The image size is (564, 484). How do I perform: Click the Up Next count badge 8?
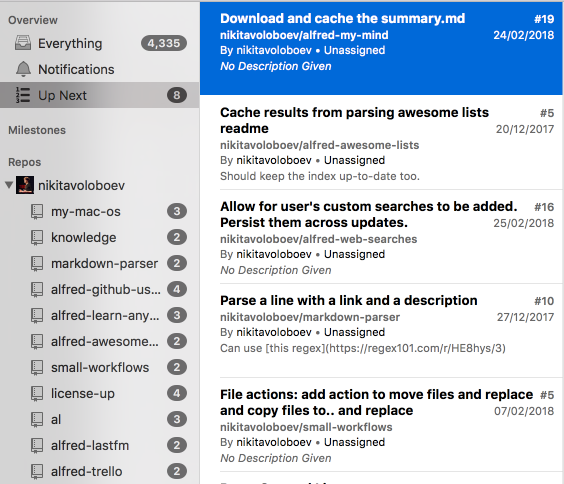point(177,95)
